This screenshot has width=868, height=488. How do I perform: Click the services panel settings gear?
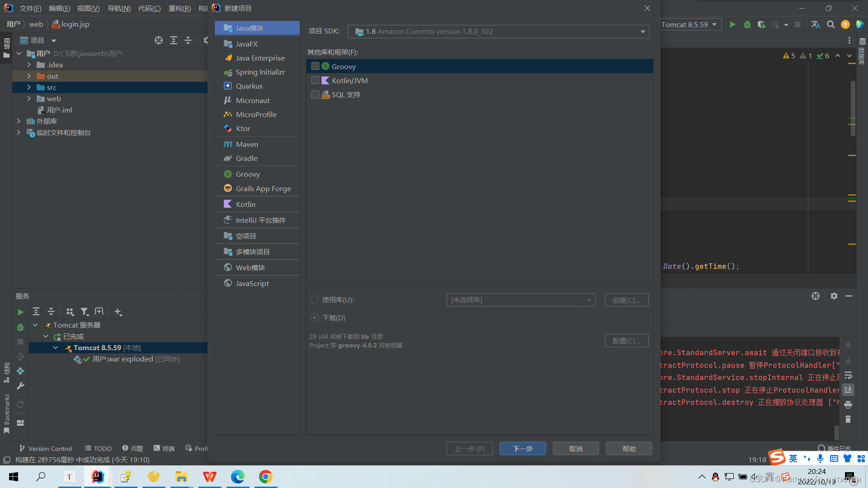834,296
